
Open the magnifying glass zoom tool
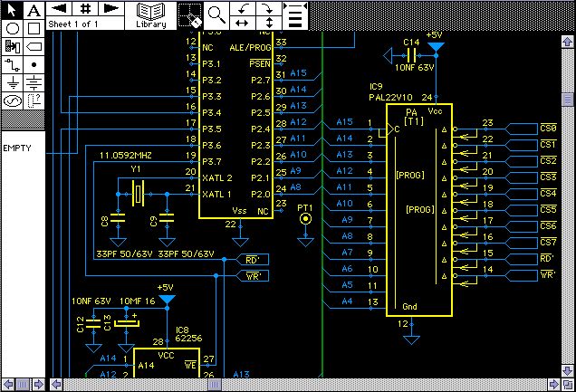(216, 14)
